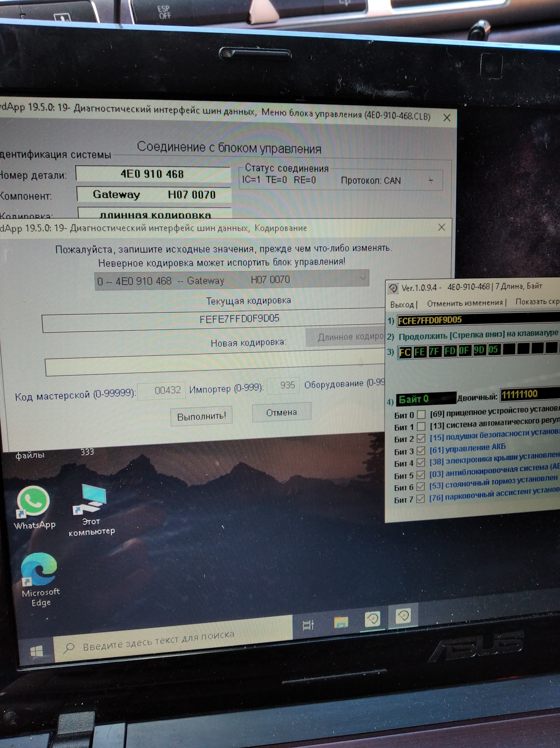Click the FCFE7FFD0F9D05 hex field in helper

click(478, 319)
